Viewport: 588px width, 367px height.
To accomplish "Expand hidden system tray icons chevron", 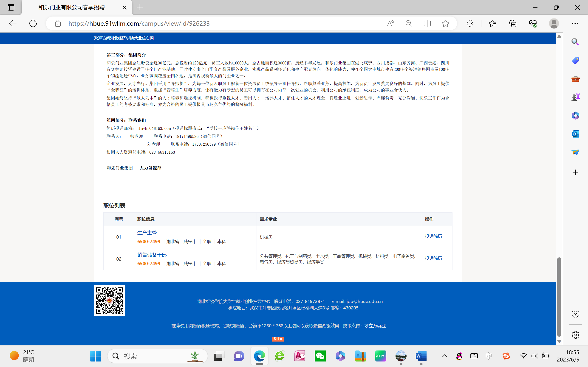I will (444, 356).
